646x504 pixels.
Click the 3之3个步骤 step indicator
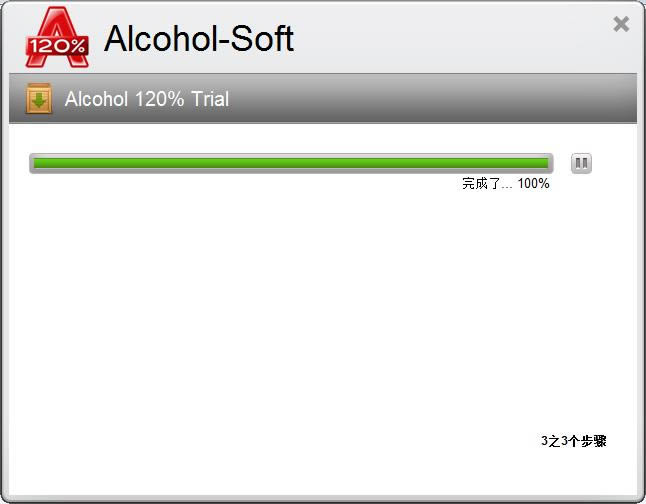click(573, 441)
